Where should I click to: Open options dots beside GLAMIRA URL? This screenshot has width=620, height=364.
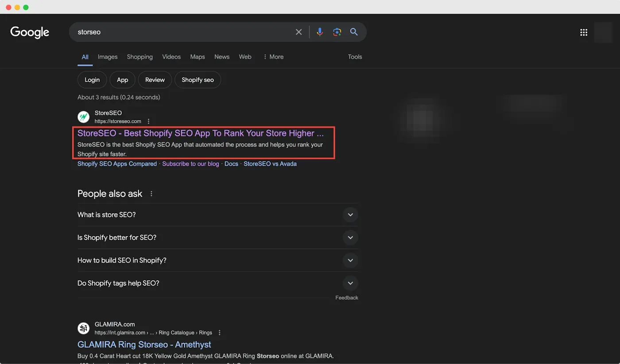tap(220, 333)
